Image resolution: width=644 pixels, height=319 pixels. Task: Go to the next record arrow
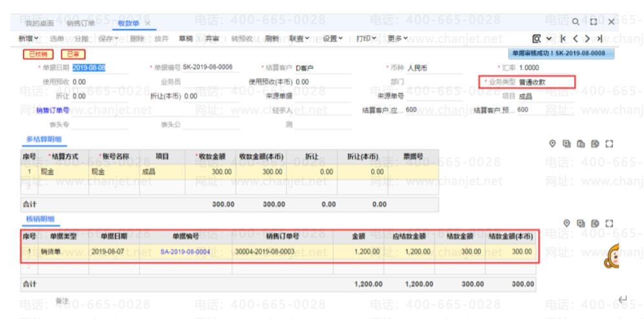[587, 39]
